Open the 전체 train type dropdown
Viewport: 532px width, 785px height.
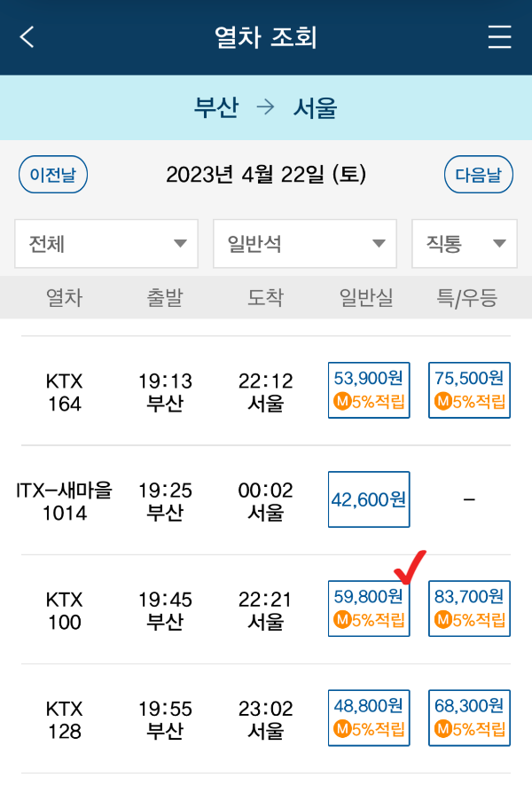[106, 243]
